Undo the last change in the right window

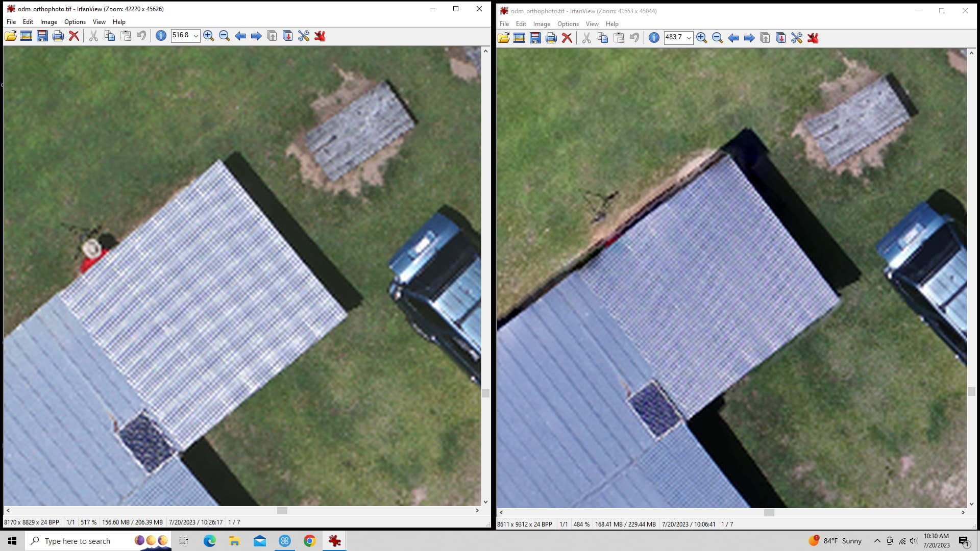(634, 38)
